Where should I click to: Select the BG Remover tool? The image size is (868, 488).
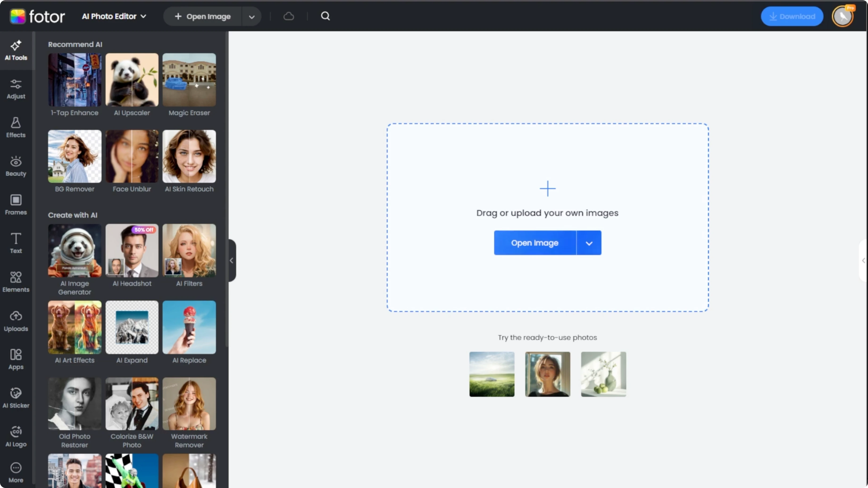click(75, 161)
